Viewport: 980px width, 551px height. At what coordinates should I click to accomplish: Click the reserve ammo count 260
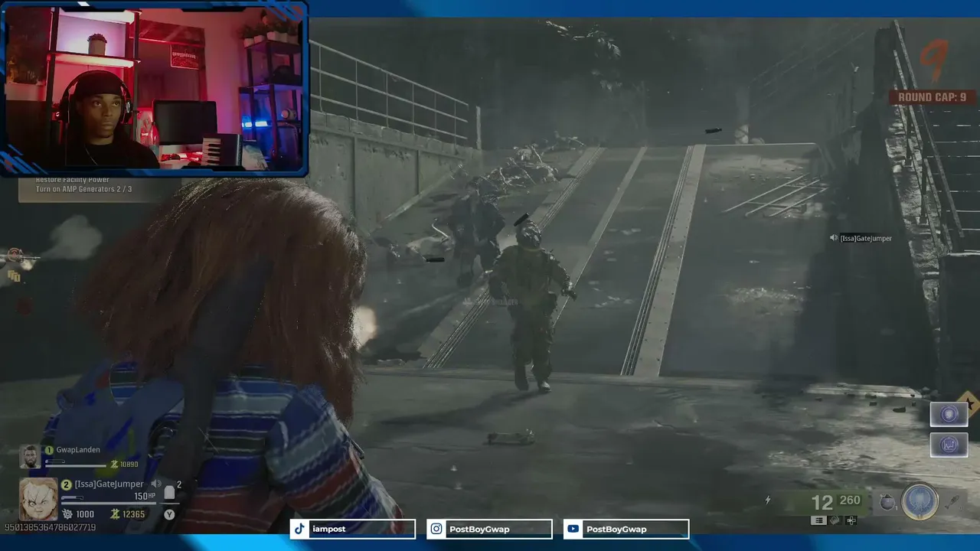(x=851, y=500)
